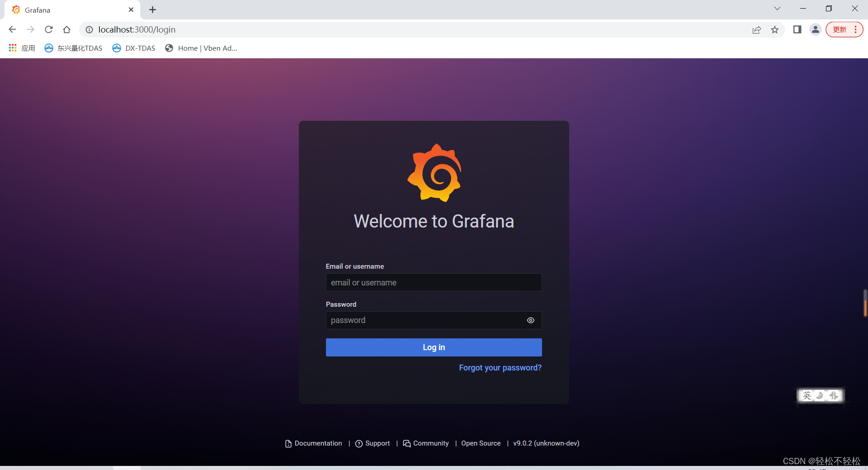Click the 东兴量化TDAS bookmark favicon
The height and width of the screenshot is (470, 868).
click(x=49, y=48)
